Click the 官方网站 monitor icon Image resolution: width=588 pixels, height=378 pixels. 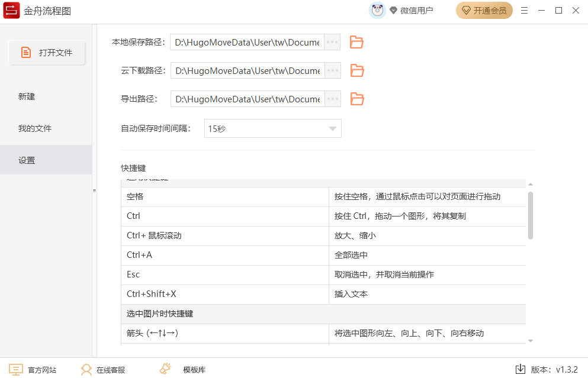point(16,370)
